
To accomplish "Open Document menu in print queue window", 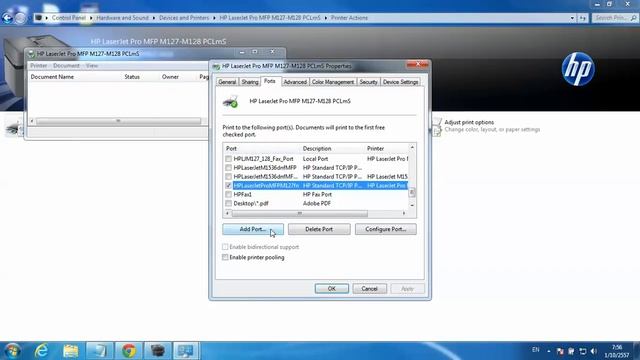I will pos(66,66).
